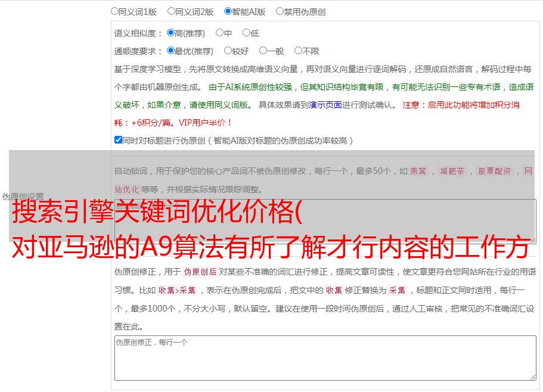Choose 一般 for 通顺度要求
The width and height of the screenshot is (543, 392).
[263, 51]
